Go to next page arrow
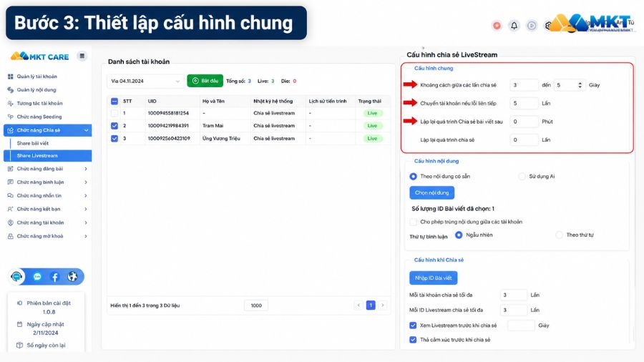644x362 pixels. pyautogui.click(x=383, y=305)
